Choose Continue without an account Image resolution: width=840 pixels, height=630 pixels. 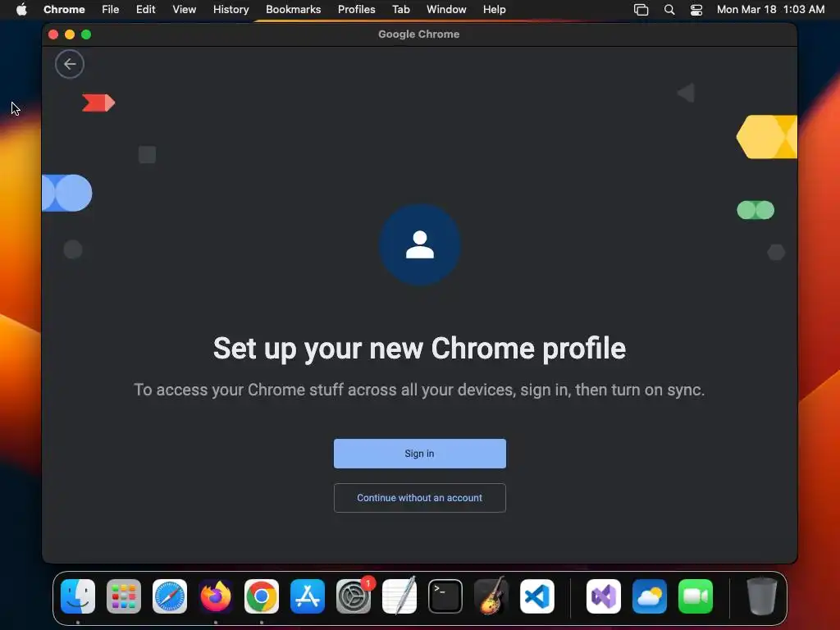(419, 498)
